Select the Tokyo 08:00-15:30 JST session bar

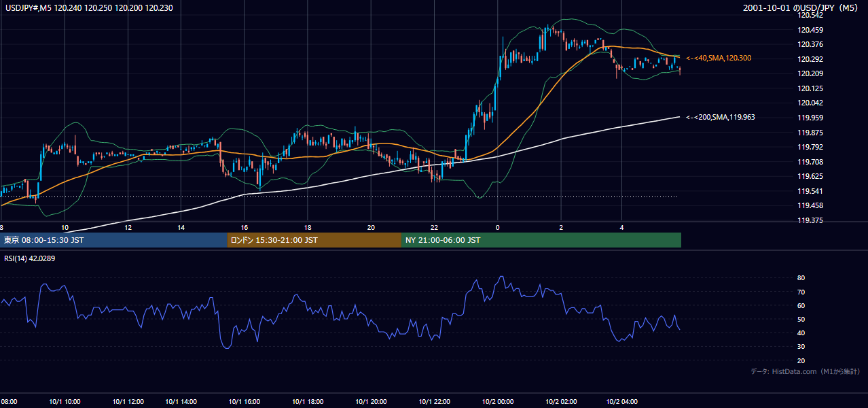coord(113,240)
